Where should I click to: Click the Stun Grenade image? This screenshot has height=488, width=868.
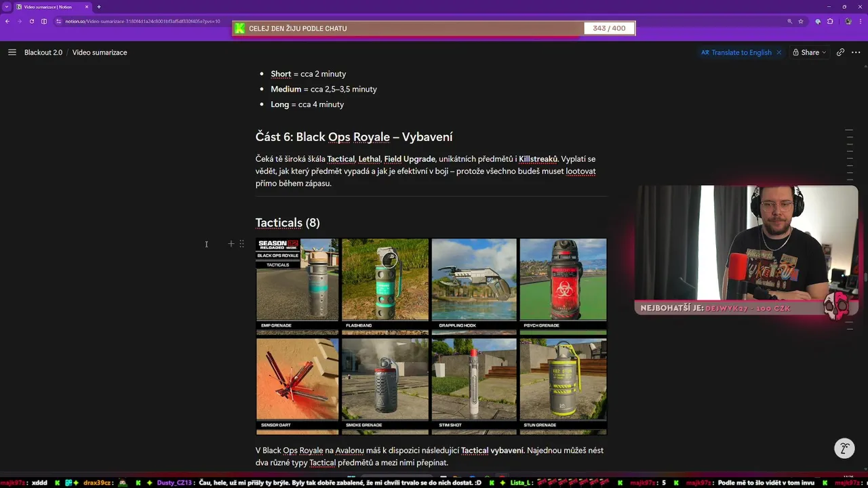pyautogui.click(x=563, y=386)
